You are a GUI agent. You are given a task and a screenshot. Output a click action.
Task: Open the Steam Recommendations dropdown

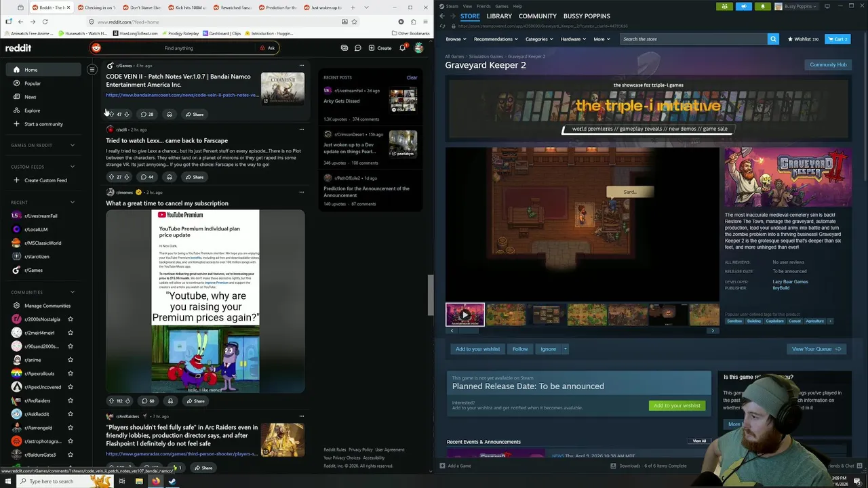click(x=496, y=39)
